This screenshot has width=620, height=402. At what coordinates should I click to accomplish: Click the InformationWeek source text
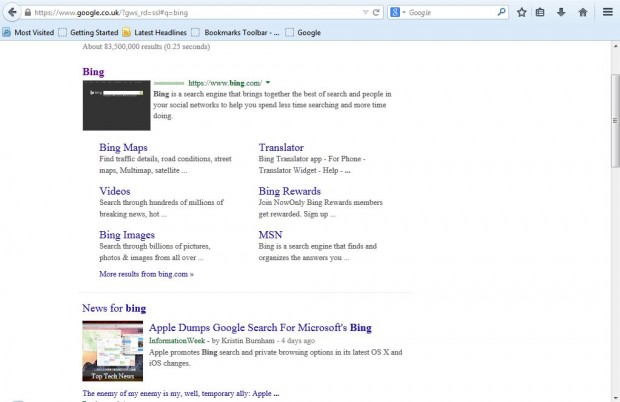coord(177,340)
